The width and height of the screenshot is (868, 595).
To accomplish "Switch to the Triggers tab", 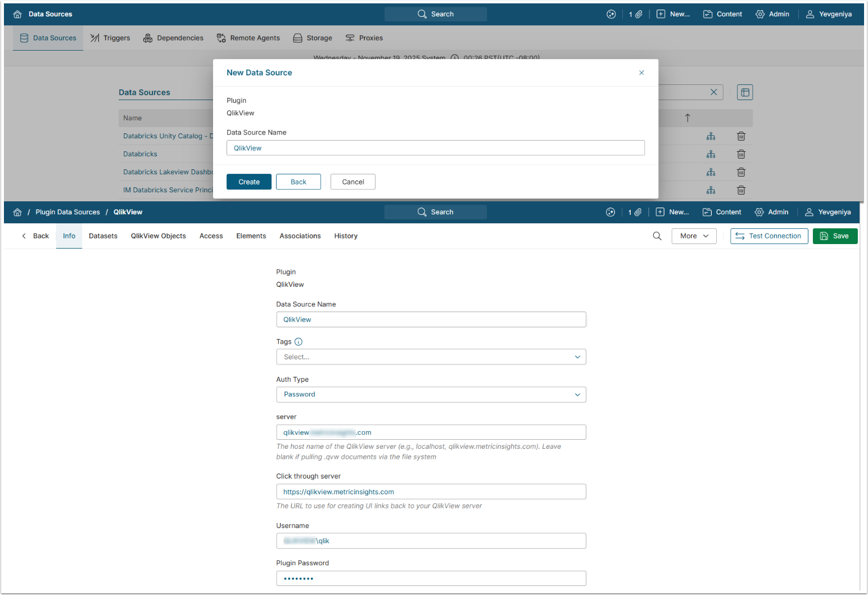I will point(110,38).
